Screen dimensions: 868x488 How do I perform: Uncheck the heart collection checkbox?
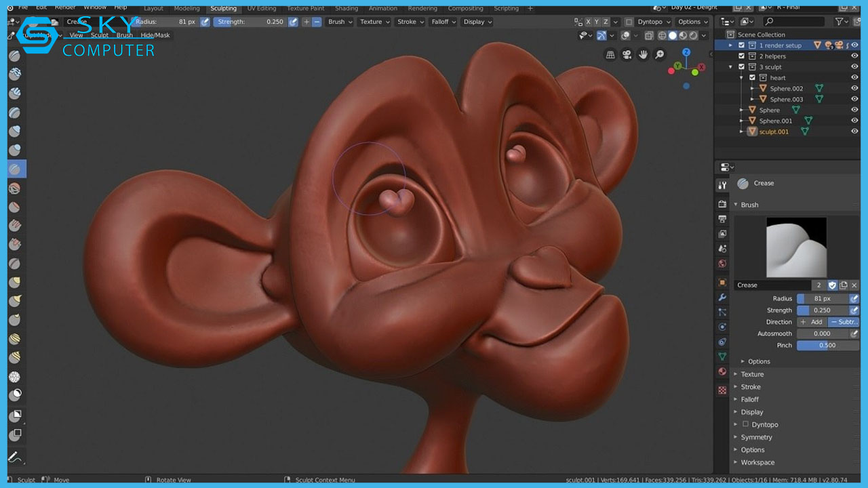click(752, 78)
